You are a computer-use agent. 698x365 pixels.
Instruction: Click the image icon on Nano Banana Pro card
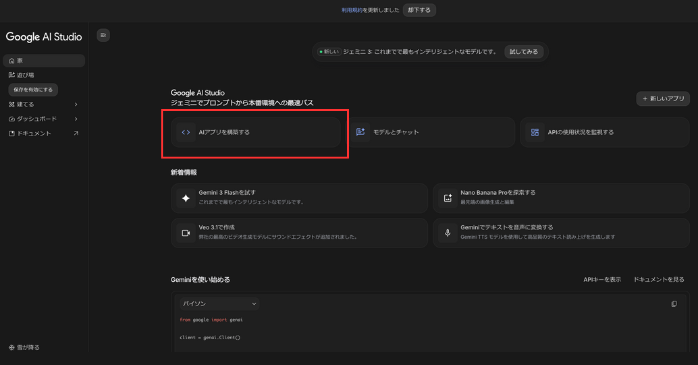(x=448, y=198)
